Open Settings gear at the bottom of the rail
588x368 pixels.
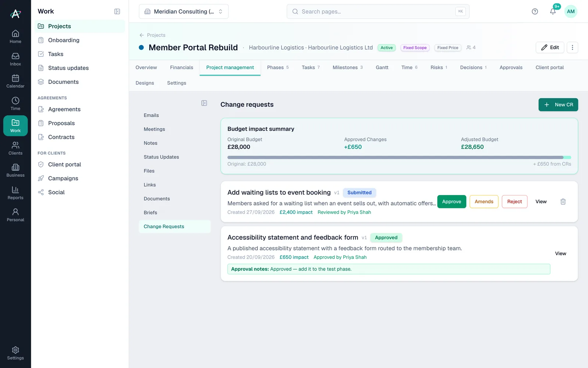[x=15, y=353]
